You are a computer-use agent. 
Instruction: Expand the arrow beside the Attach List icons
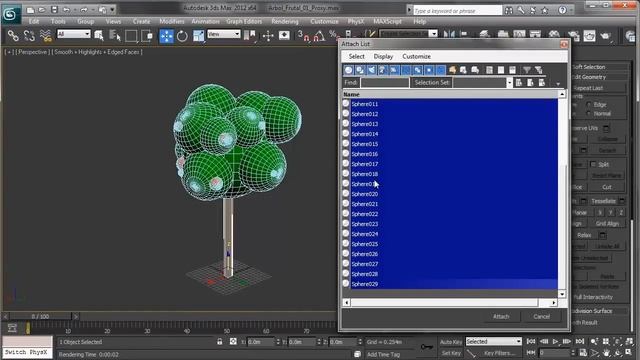[x=558, y=83]
